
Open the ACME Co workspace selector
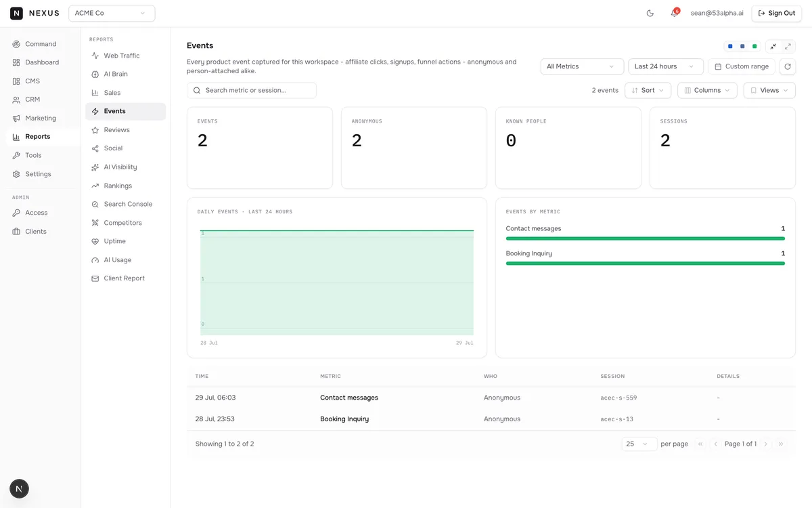click(x=112, y=13)
